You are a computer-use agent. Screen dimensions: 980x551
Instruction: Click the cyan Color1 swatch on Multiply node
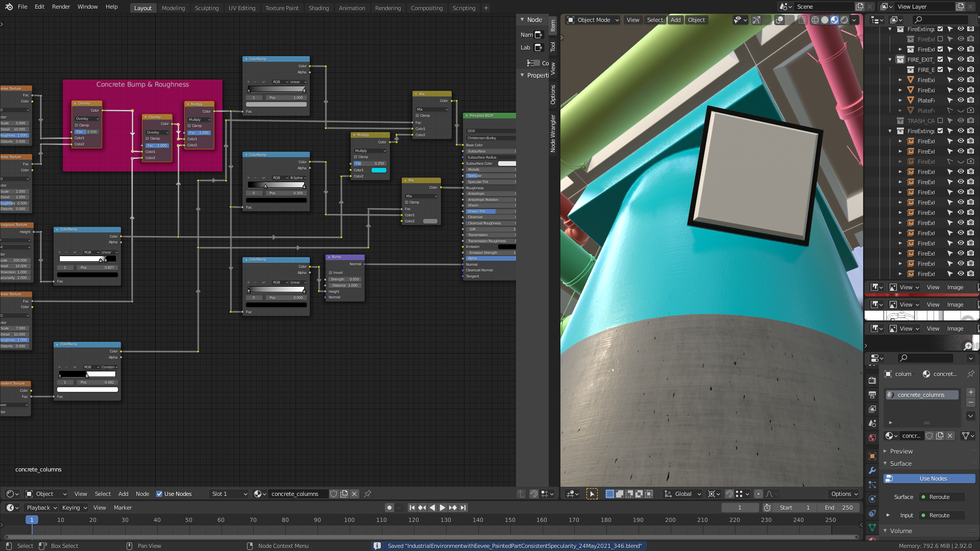pos(379,170)
